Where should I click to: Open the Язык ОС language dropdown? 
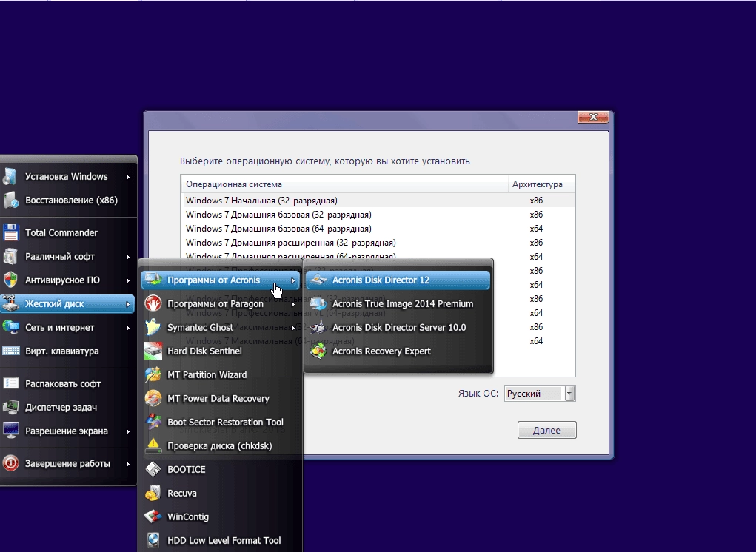[x=569, y=393]
